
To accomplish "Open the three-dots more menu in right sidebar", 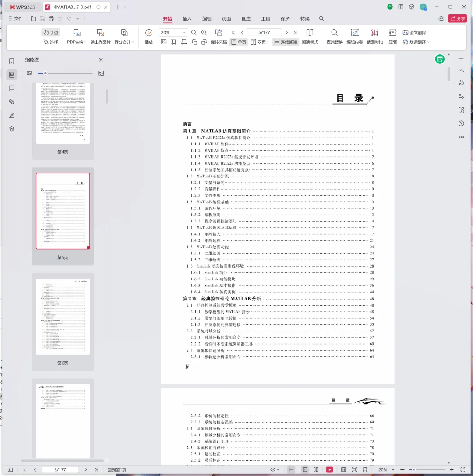I will click(461, 137).
